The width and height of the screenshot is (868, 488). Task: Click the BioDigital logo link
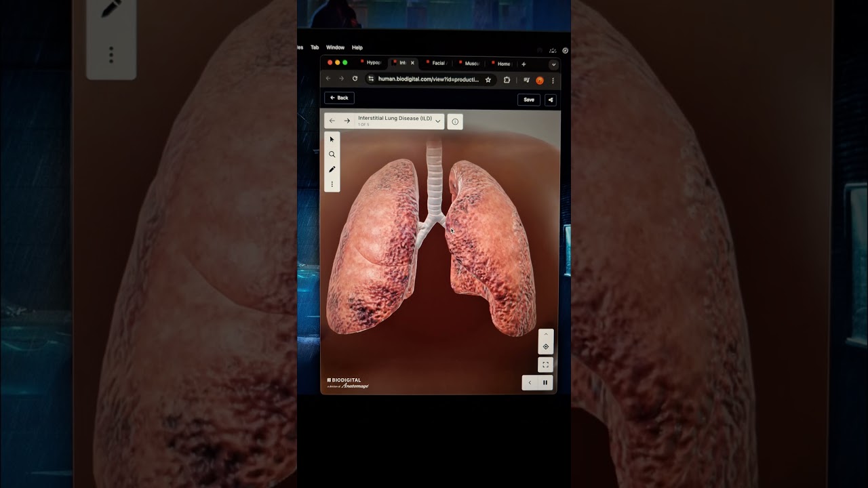pos(347,383)
